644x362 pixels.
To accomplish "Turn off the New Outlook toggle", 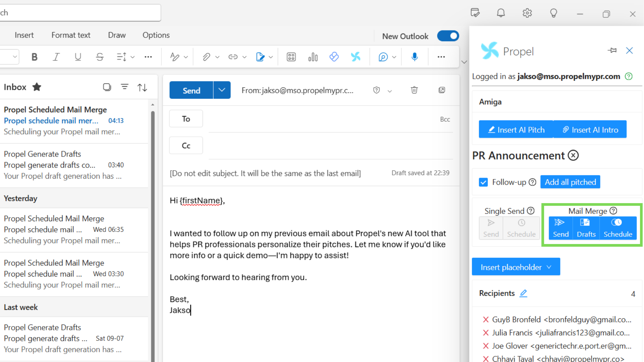I will [x=448, y=36].
